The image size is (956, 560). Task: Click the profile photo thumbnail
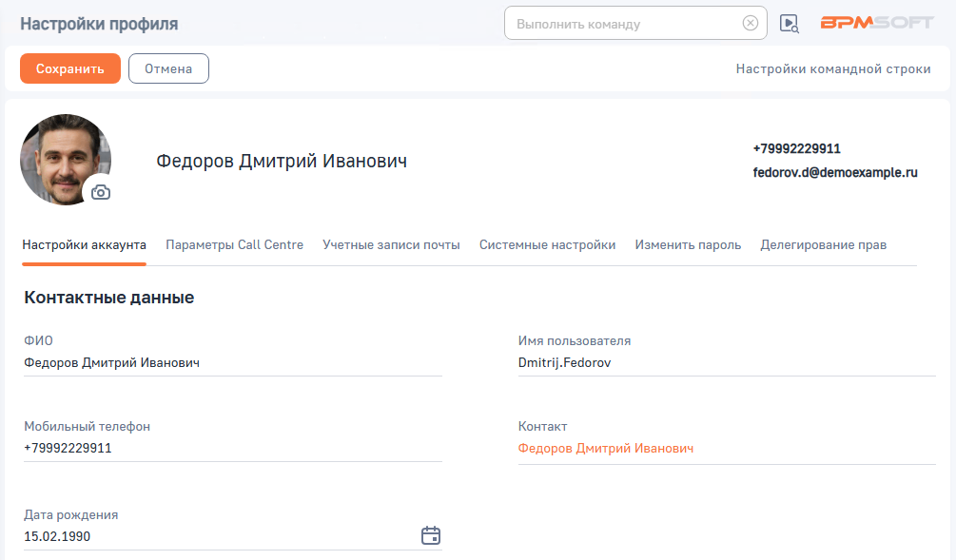(x=66, y=160)
